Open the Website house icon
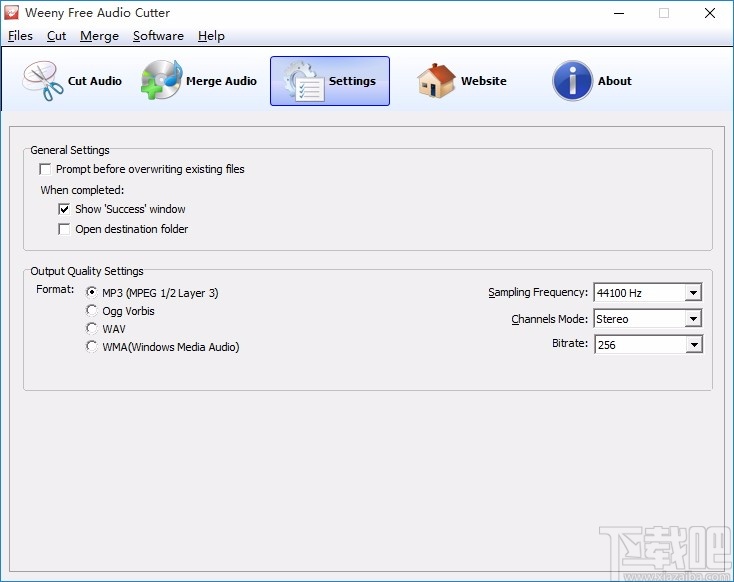Screen dimensions: 734x582 [436, 81]
